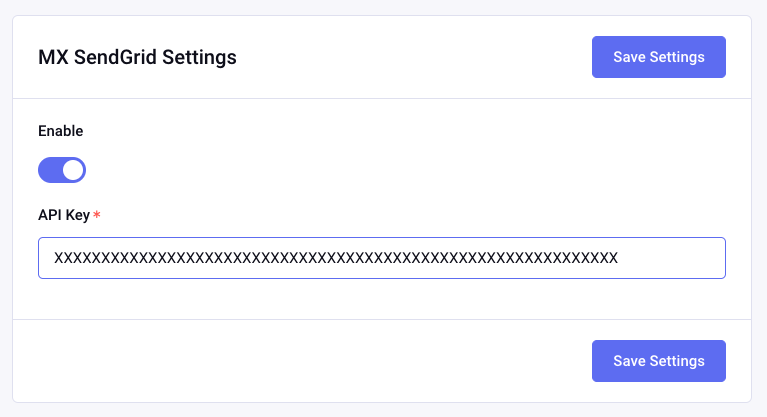Disable the SendGrid integration switch

click(62, 170)
